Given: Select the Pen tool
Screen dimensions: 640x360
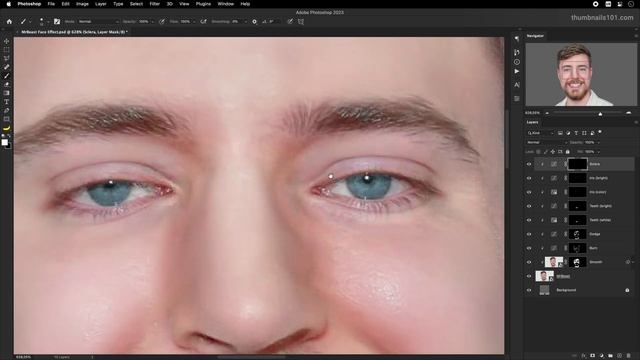Looking at the screenshot, I should coord(7,111).
